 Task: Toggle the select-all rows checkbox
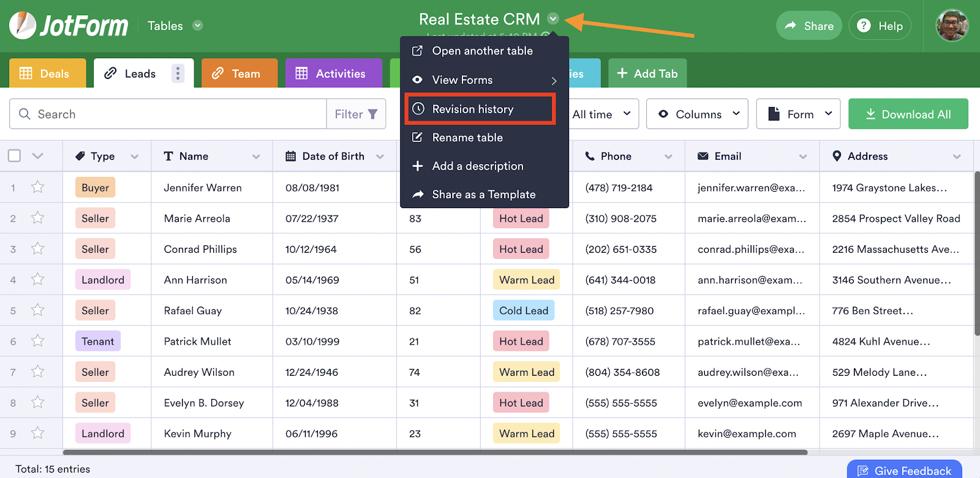tap(15, 156)
